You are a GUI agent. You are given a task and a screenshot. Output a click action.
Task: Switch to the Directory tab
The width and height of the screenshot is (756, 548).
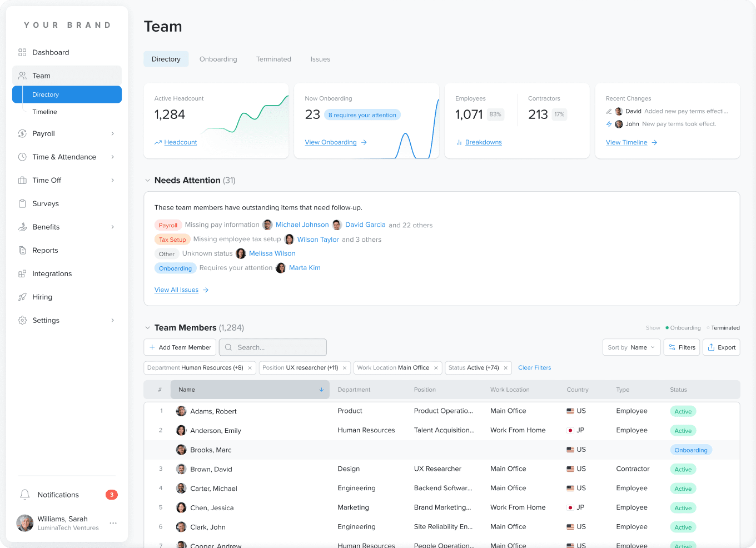pos(166,59)
